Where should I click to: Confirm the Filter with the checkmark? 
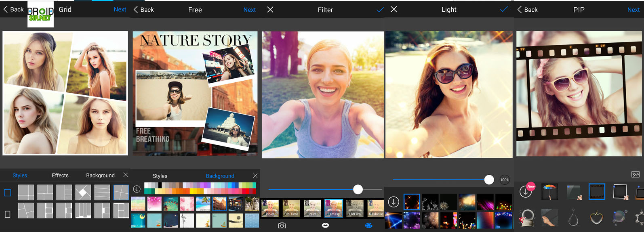point(380,10)
